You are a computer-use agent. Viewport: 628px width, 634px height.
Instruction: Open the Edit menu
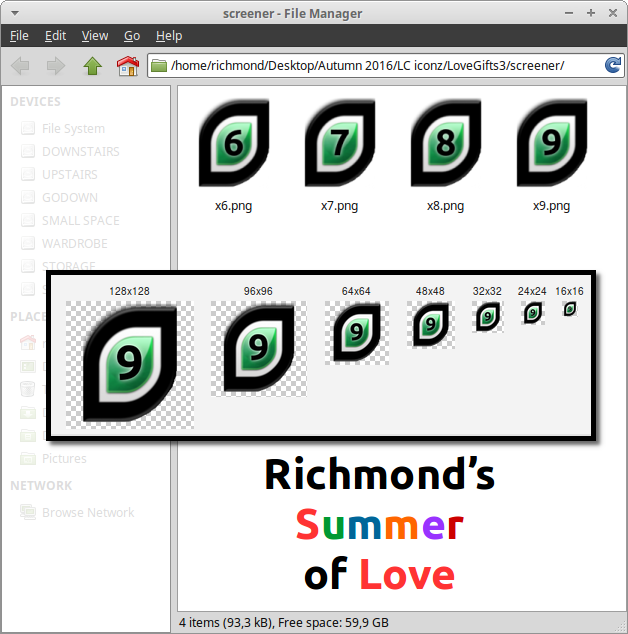(55, 35)
